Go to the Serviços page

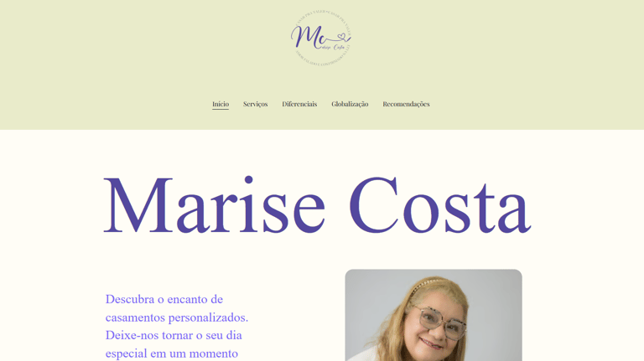[x=255, y=104]
